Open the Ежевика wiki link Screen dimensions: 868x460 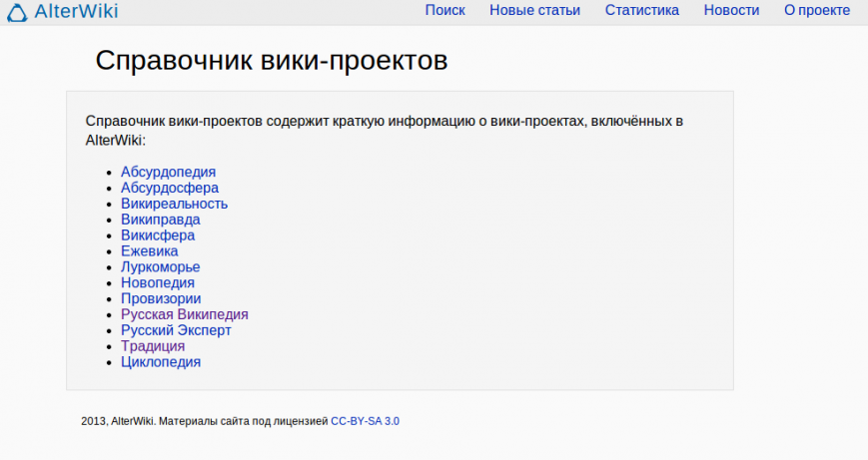(x=149, y=251)
